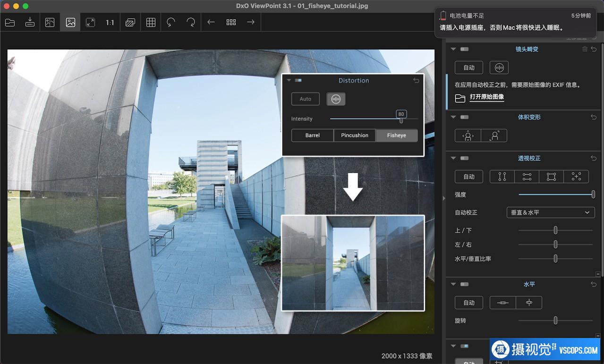Click the 打开原始图像 link
This screenshot has height=364, width=604.
pyautogui.click(x=486, y=97)
